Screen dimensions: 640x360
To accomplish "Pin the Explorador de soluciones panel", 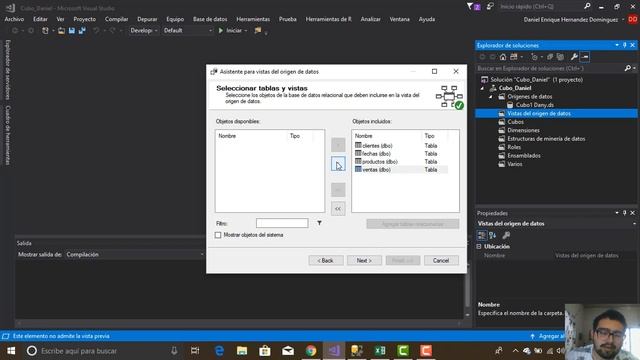I will 624,45.
